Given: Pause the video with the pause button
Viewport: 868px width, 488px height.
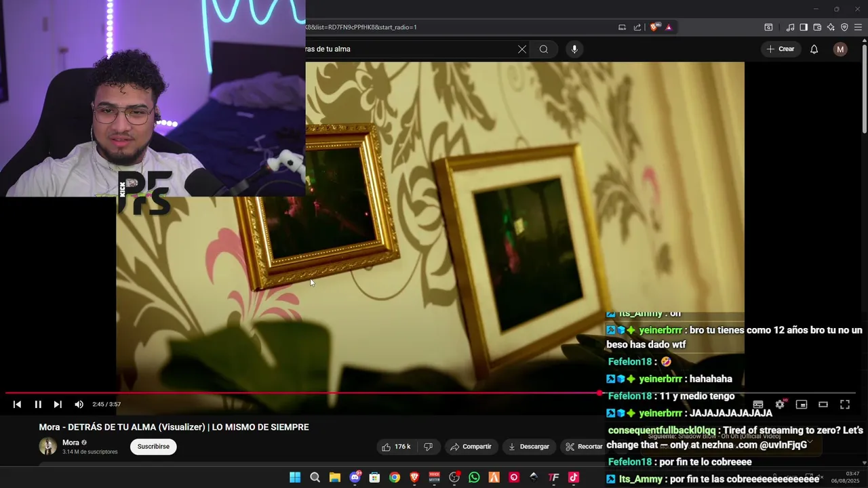Looking at the screenshot, I should pos(38,405).
